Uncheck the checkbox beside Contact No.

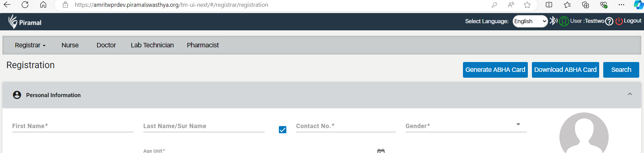point(283,129)
